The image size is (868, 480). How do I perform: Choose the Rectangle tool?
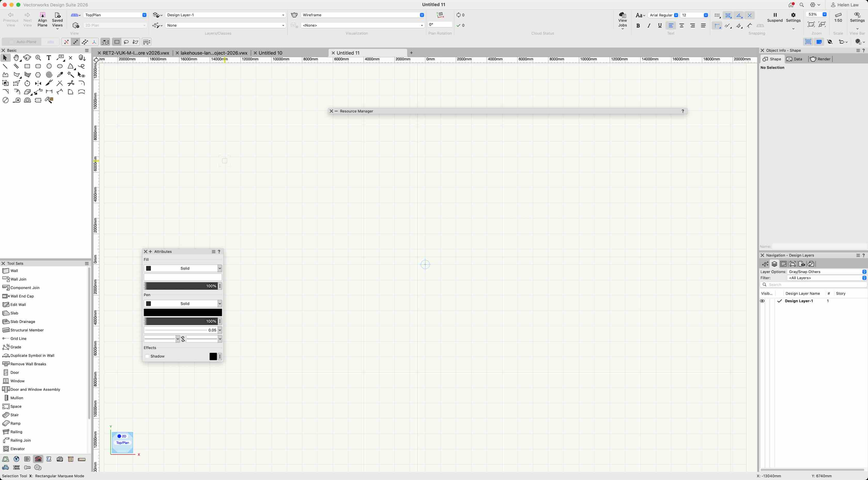[x=27, y=66]
